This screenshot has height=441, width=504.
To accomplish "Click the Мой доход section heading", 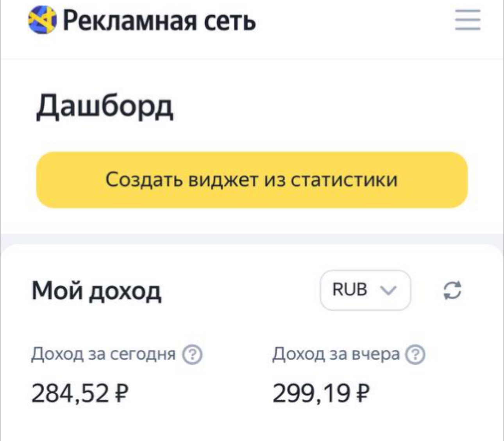I will click(x=96, y=291).
